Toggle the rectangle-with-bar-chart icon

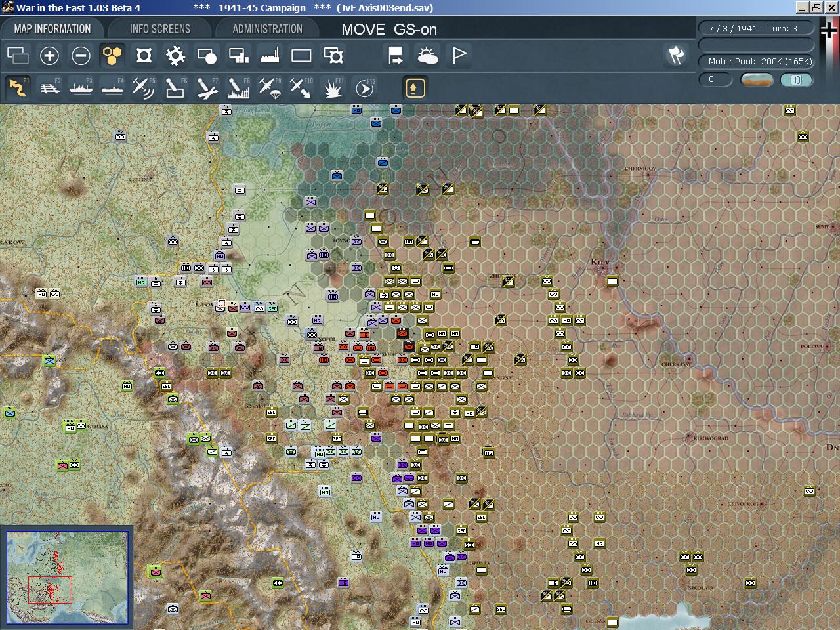(x=238, y=56)
